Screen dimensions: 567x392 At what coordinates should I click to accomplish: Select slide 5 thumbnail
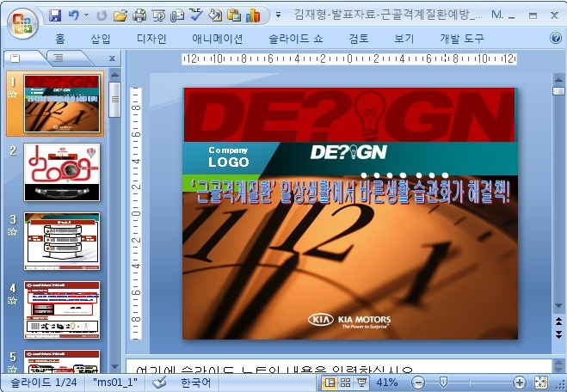tap(62, 361)
